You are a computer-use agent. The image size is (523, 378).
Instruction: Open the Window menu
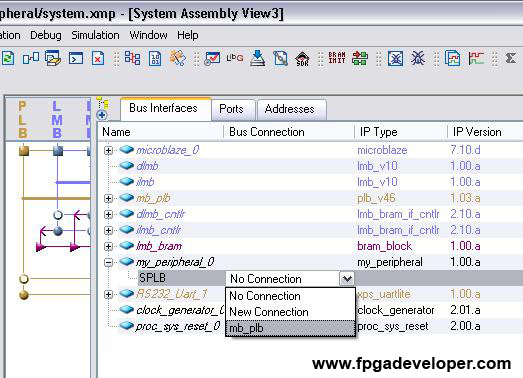[x=148, y=35]
